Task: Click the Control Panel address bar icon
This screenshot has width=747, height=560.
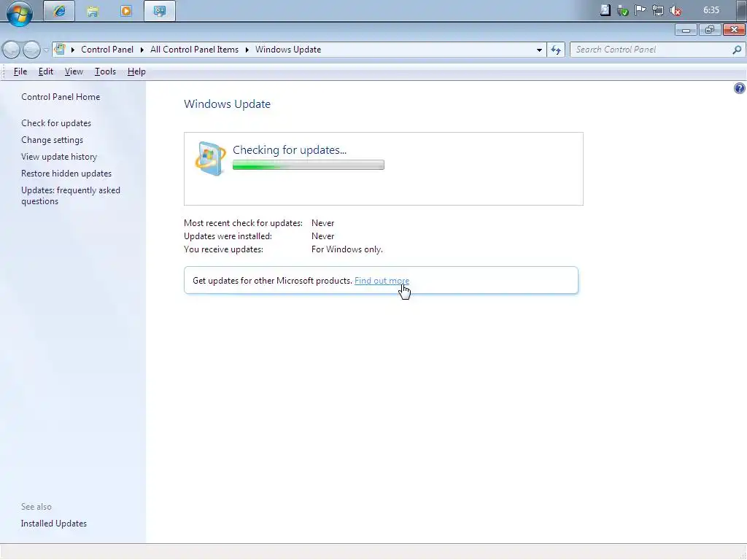Action: pos(60,49)
